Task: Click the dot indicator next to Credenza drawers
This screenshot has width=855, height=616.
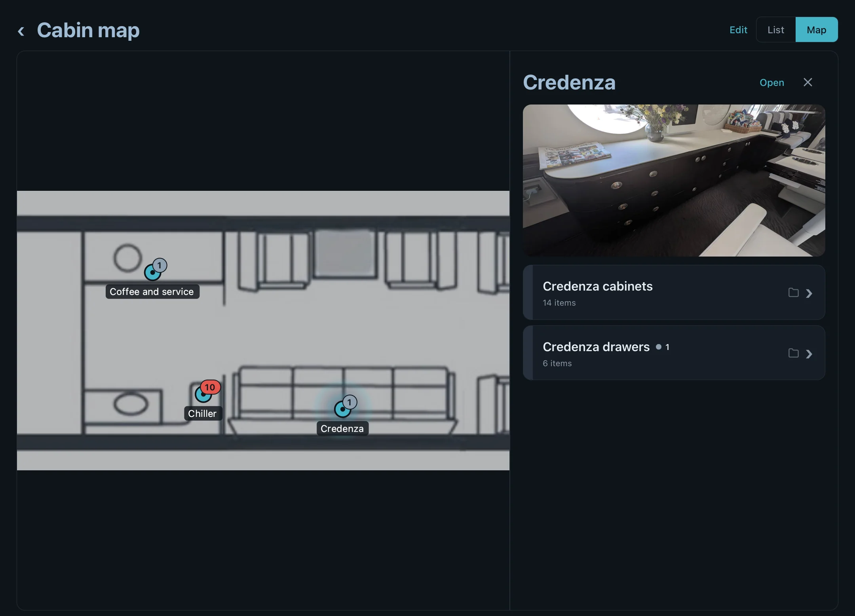Action: click(x=659, y=347)
